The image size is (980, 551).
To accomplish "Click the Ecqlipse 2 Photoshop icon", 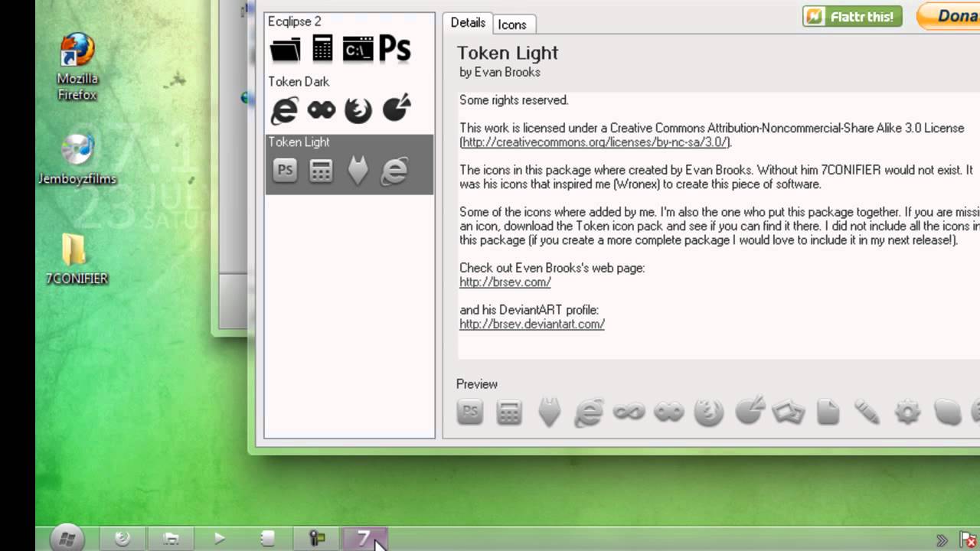I will click(x=395, y=49).
